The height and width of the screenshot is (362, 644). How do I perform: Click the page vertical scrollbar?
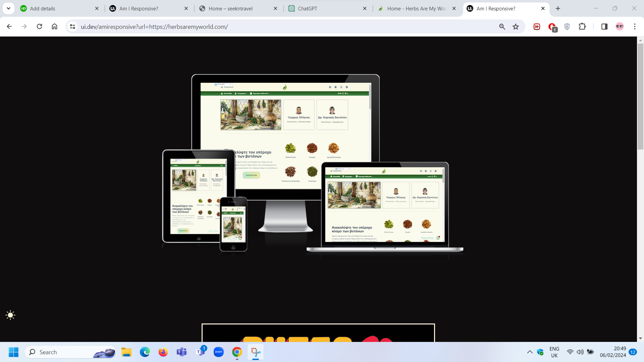pyautogui.click(x=640, y=97)
